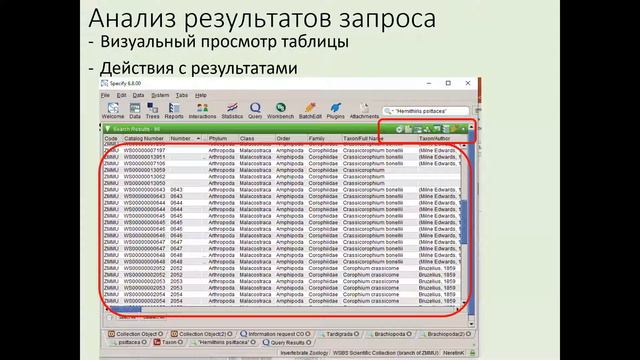Screen dimensions: 640x360
Task: Click the table's horizontal scrollbar thumb
Action: tap(125, 309)
